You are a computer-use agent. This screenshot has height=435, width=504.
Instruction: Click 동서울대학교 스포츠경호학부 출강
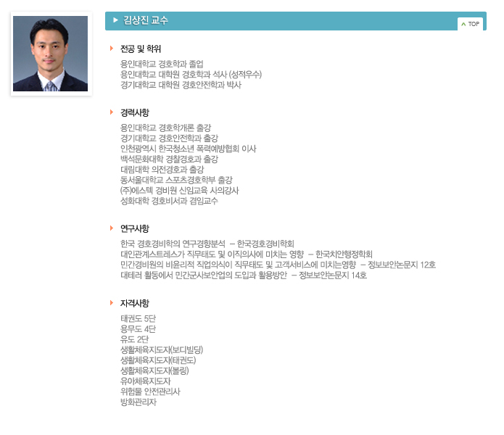(176, 180)
